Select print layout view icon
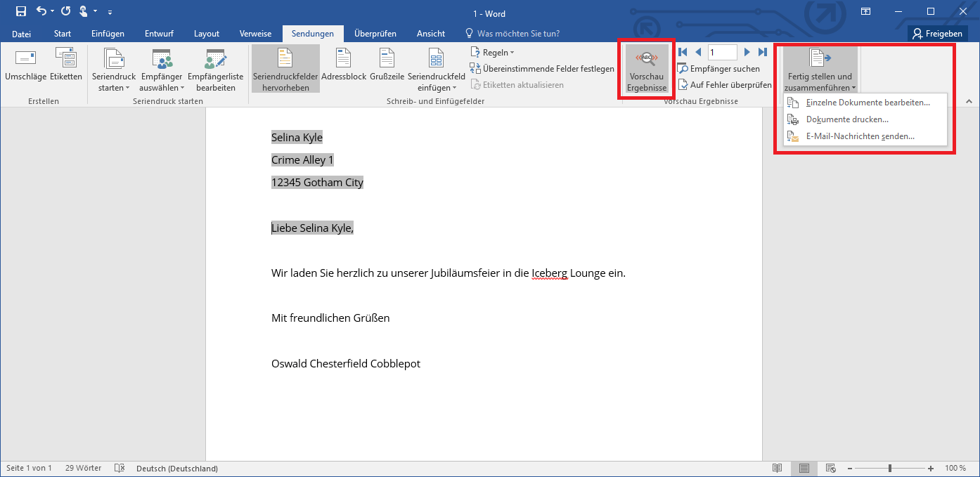This screenshot has height=477, width=980. pos(804,469)
